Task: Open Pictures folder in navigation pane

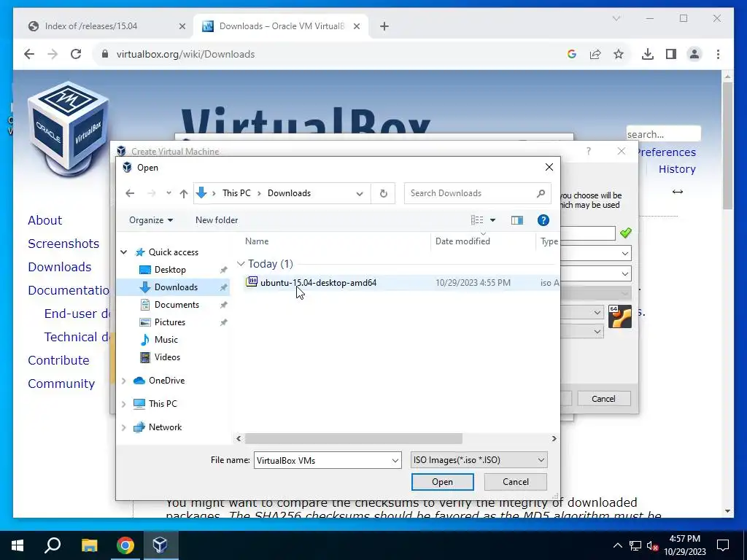Action: (169, 322)
